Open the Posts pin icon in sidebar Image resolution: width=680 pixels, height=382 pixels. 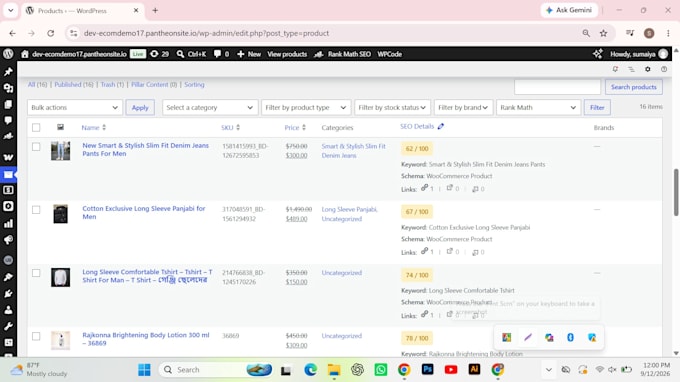click(8, 72)
